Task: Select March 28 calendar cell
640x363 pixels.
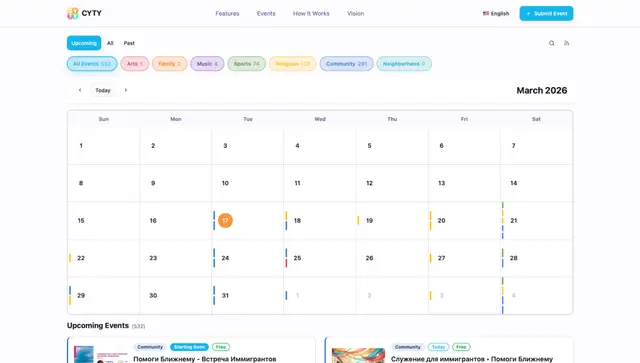Action: click(537, 258)
